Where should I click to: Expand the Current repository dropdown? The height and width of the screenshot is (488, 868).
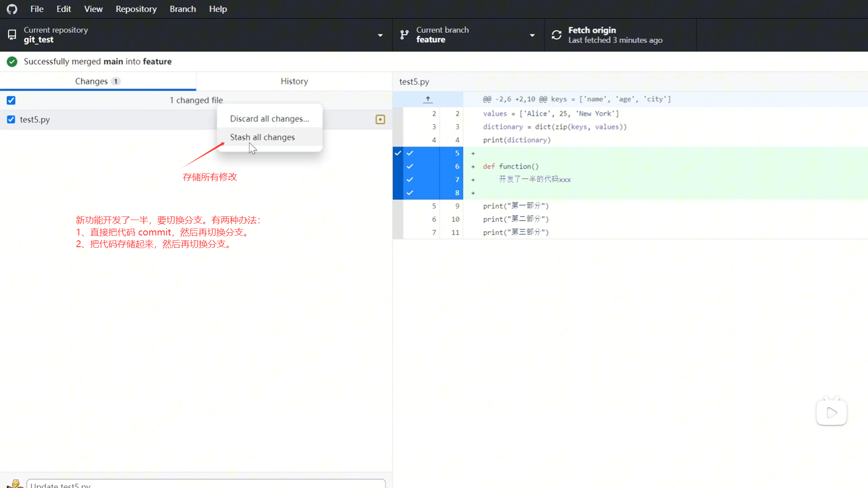pos(380,35)
